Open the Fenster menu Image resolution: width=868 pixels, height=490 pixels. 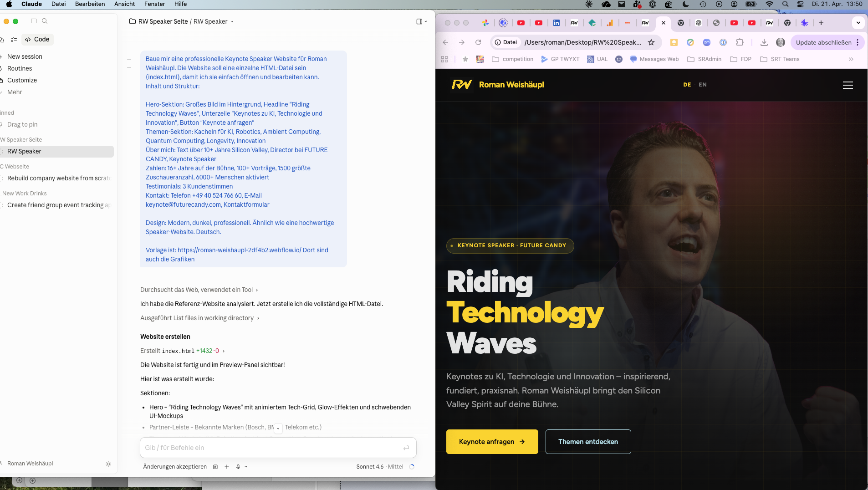click(x=154, y=4)
